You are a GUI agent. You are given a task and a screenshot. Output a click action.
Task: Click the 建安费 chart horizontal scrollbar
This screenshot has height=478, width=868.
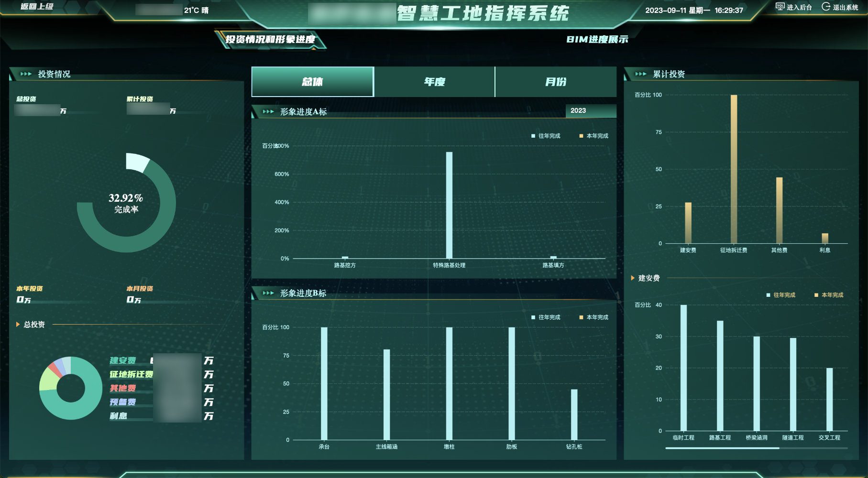tap(722, 448)
